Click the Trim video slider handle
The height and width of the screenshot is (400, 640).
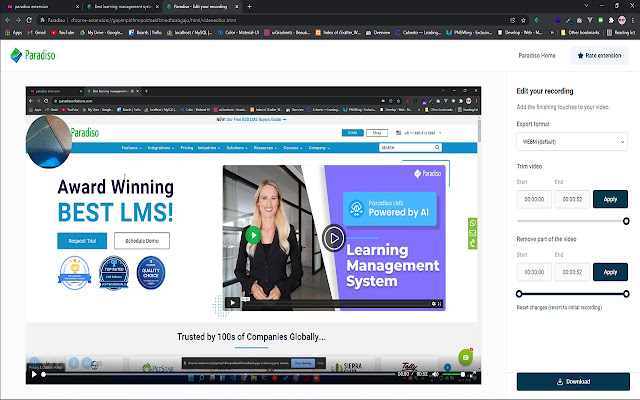(x=626, y=221)
